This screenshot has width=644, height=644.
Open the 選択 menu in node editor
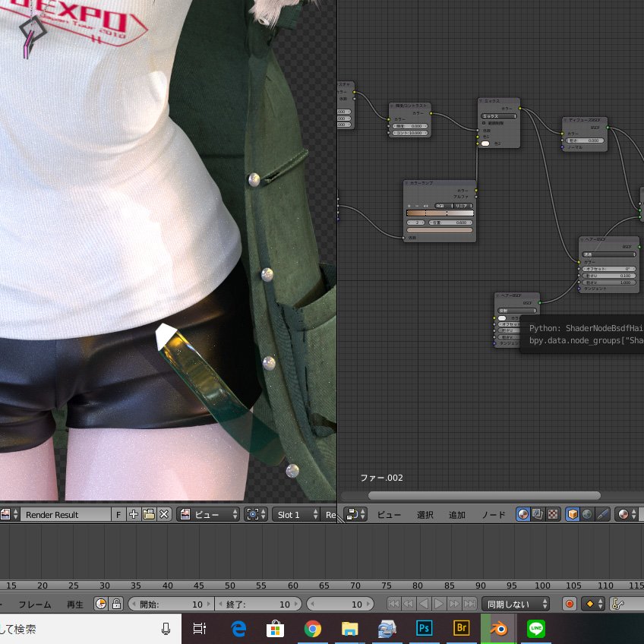425,515
